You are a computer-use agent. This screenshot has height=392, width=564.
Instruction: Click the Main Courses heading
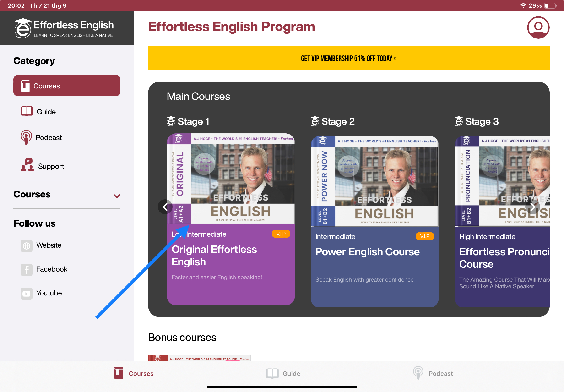click(198, 96)
